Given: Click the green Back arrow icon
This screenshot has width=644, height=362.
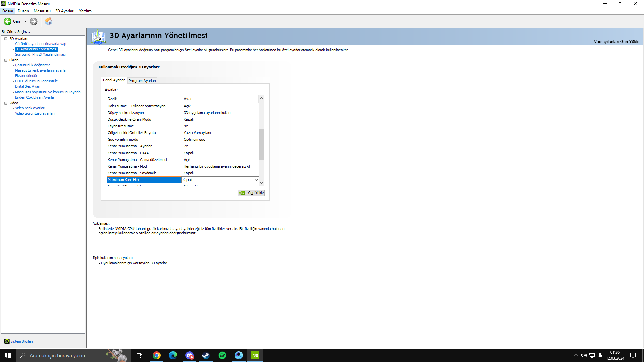Looking at the screenshot, I should pyautogui.click(x=7, y=21).
